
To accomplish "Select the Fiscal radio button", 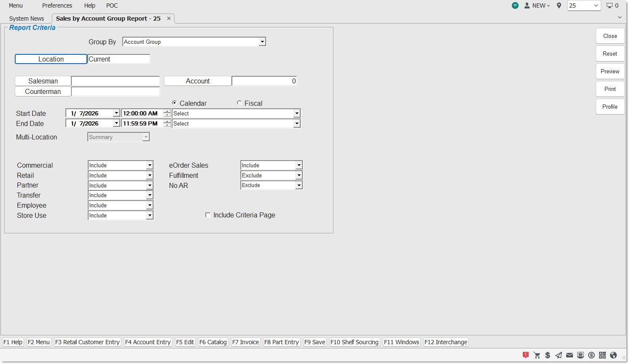I will pyautogui.click(x=239, y=103).
